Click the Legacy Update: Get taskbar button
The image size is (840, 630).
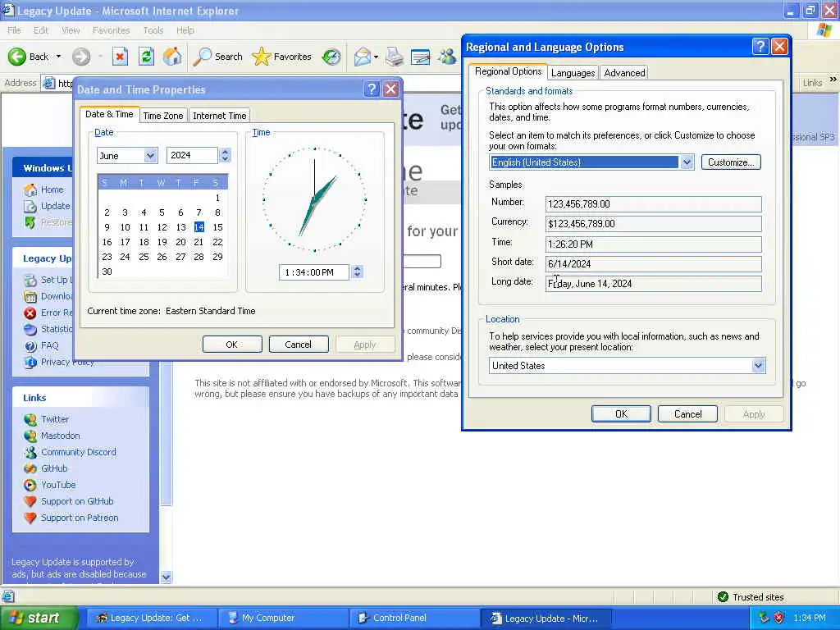click(152, 618)
